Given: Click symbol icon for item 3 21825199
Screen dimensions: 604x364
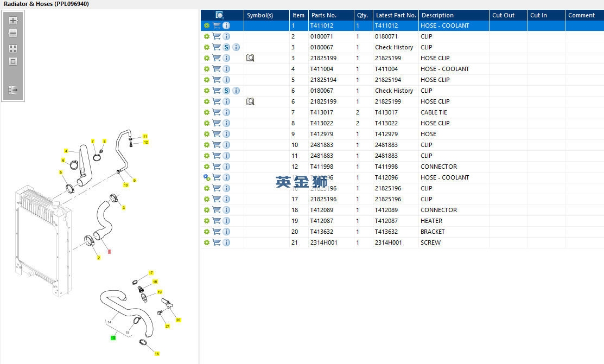Looking at the screenshot, I should coord(250,58).
